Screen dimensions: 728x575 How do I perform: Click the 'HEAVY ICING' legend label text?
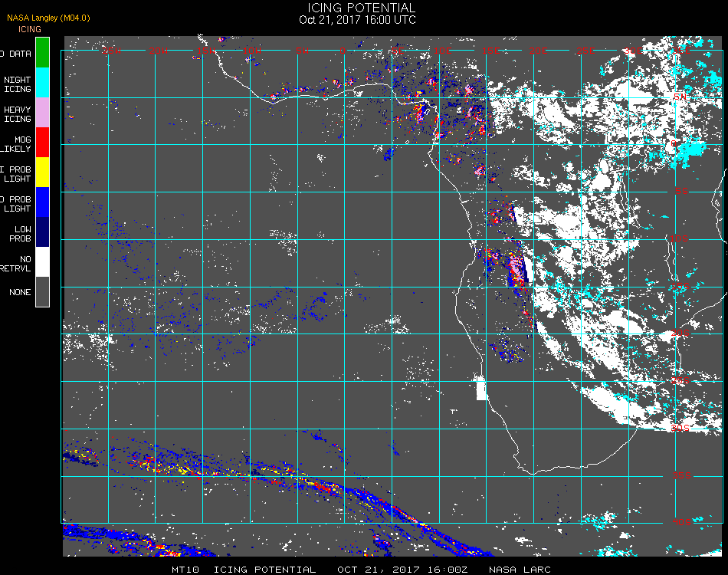tap(18, 114)
